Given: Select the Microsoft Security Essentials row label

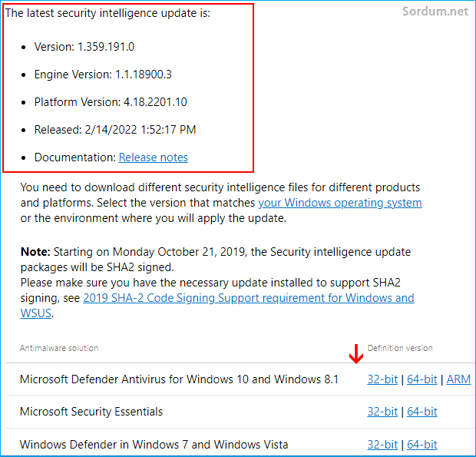Looking at the screenshot, I should 91,412.
